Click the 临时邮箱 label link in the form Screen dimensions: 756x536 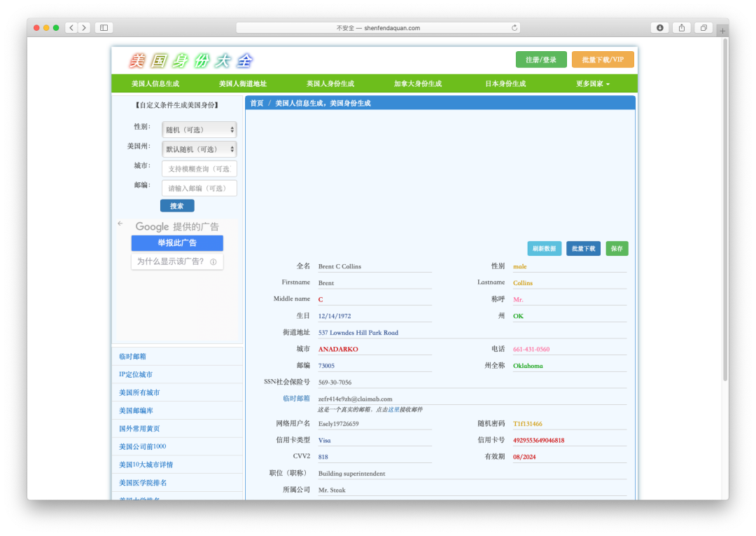[x=297, y=399]
